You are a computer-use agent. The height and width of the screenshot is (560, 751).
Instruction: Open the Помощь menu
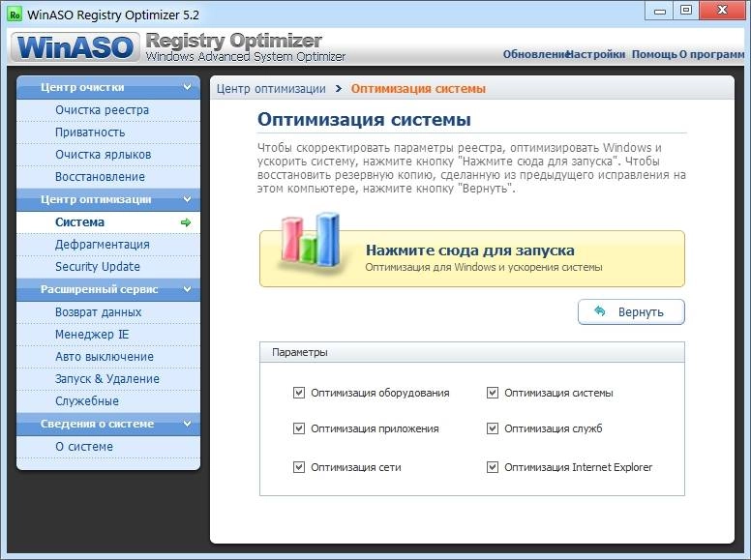tap(654, 54)
